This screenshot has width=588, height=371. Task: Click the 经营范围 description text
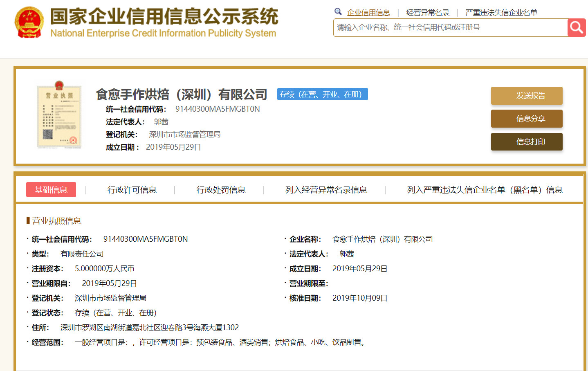click(220, 342)
